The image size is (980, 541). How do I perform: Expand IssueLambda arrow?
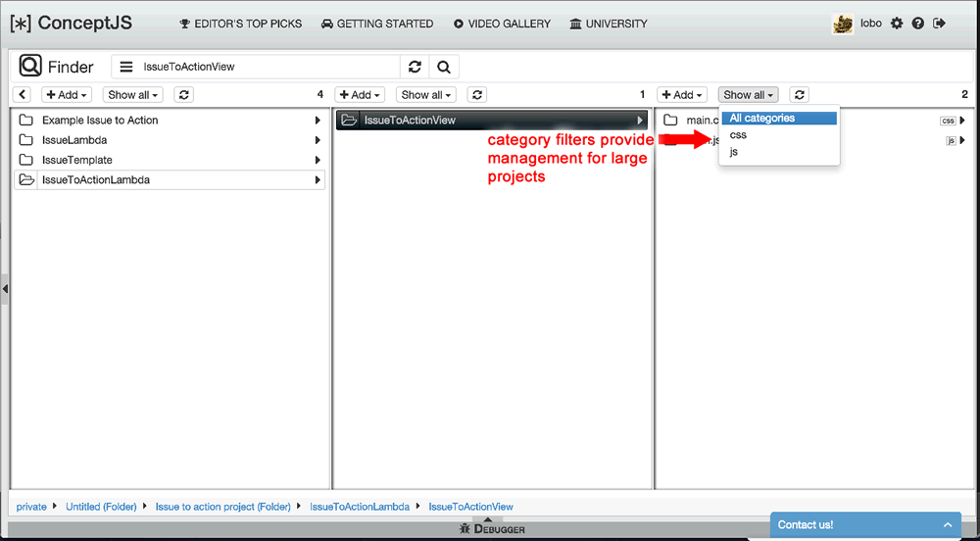pyautogui.click(x=318, y=140)
